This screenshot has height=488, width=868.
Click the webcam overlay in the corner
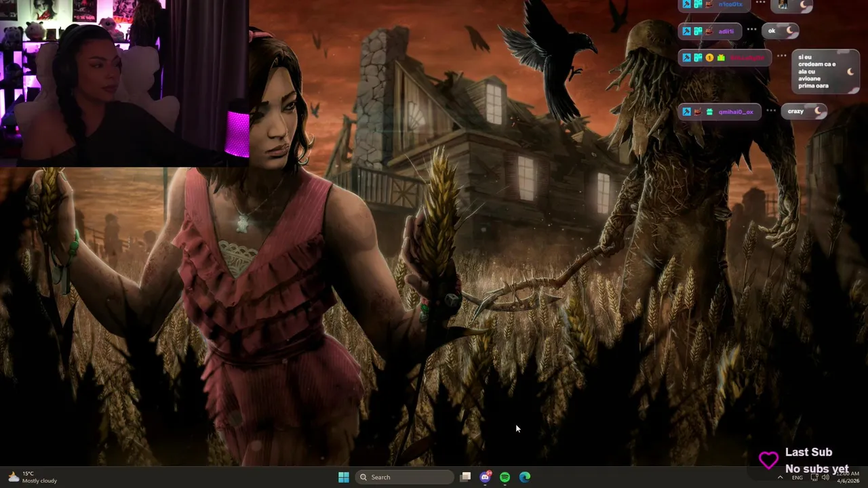click(124, 83)
